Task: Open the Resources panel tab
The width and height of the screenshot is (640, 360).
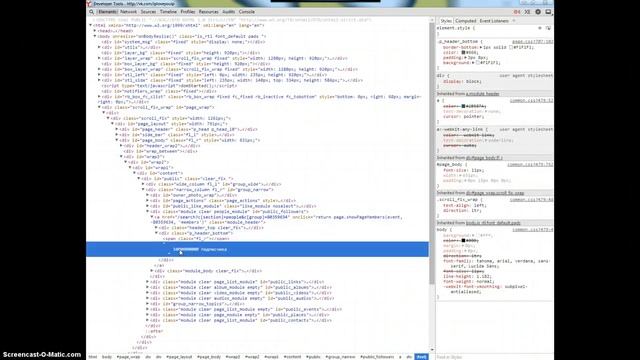Action: click(x=209, y=12)
